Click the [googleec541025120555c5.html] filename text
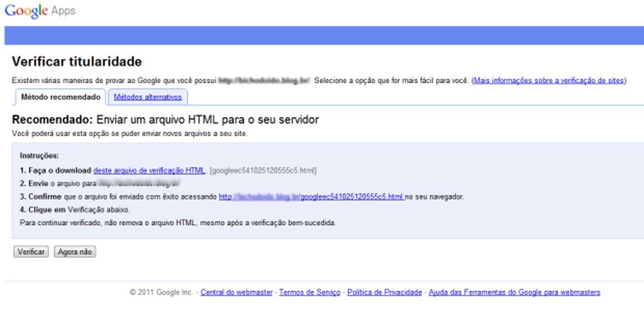644x322 pixels. (263, 170)
